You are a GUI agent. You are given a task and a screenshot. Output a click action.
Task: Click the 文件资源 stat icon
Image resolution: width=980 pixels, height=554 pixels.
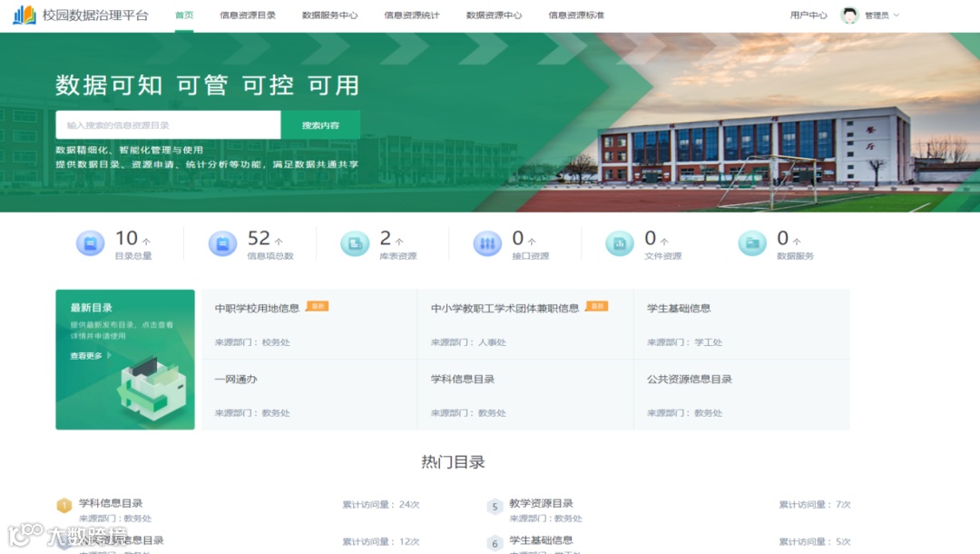coord(620,243)
